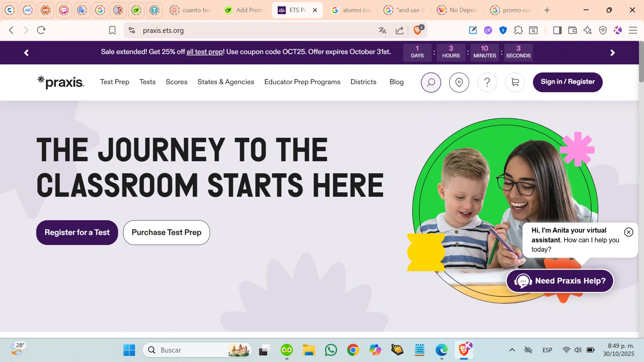This screenshot has width=644, height=362.
Task: Open File Explorer from taskbar
Action: click(309, 350)
